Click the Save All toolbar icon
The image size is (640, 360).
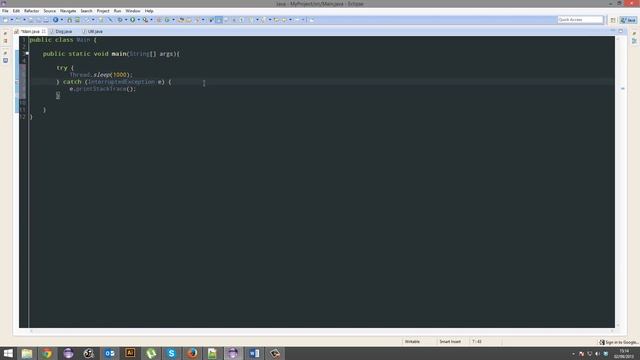(x=38, y=20)
